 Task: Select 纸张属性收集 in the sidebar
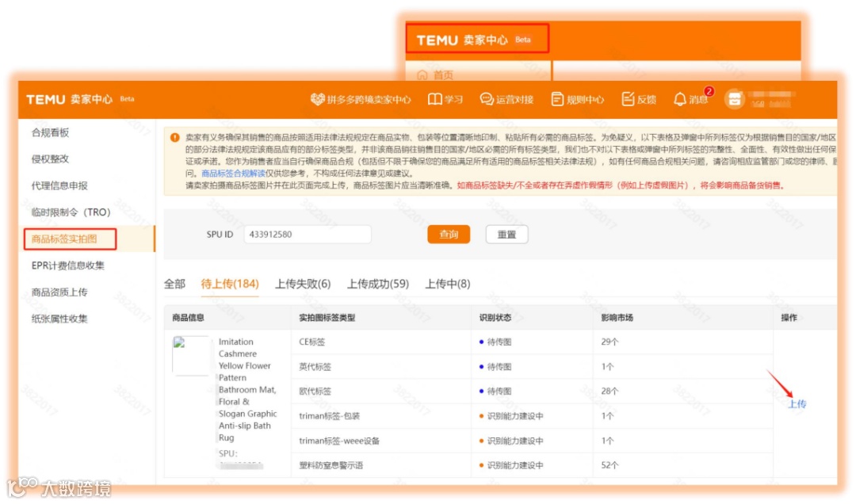(59, 319)
